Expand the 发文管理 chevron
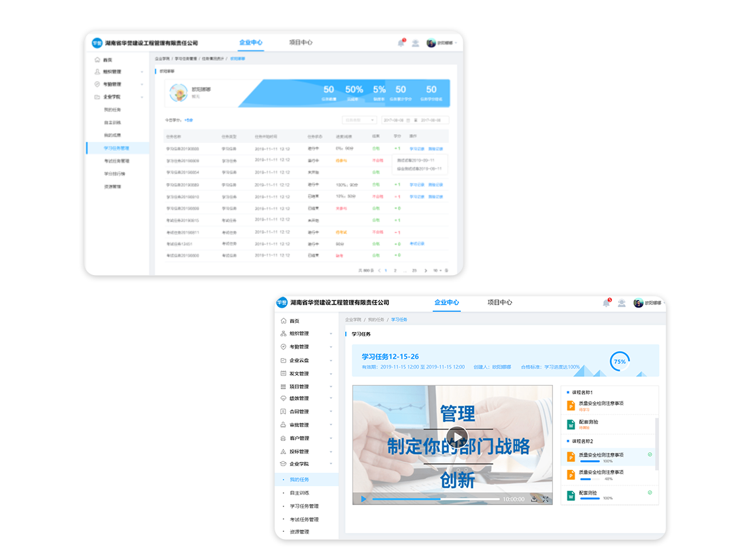 coord(331,374)
